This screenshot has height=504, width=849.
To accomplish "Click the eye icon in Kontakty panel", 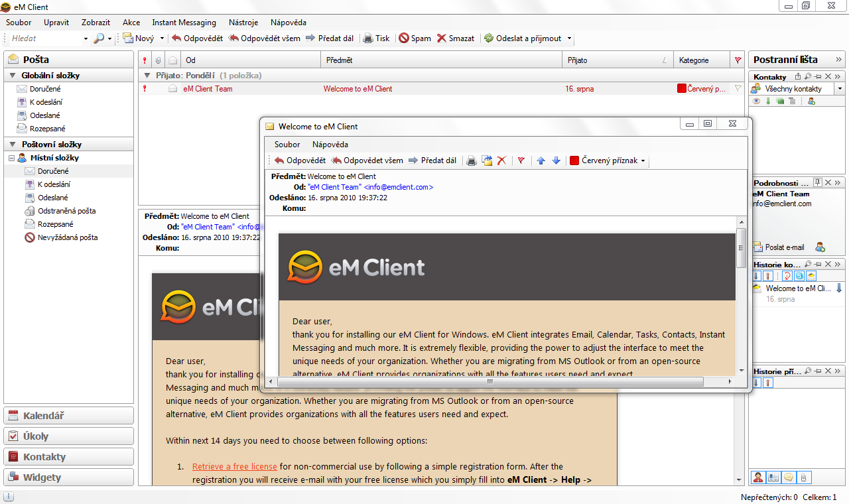I will (x=756, y=101).
